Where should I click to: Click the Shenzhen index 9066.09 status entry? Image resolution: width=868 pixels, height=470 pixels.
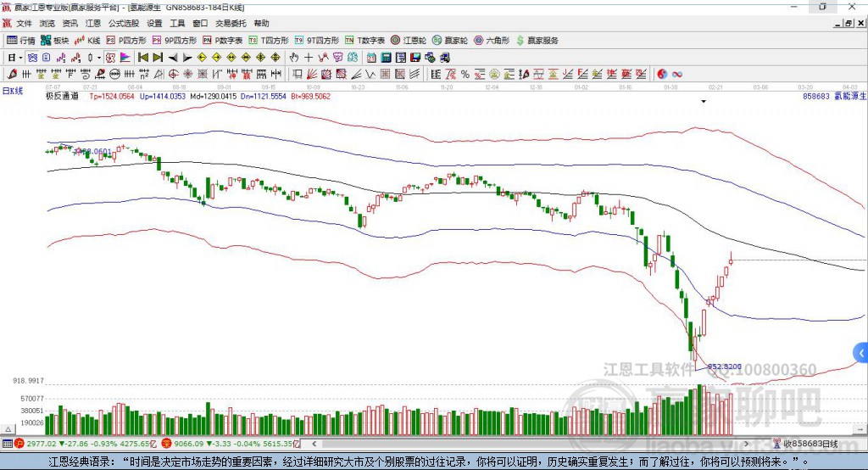pos(231,444)
